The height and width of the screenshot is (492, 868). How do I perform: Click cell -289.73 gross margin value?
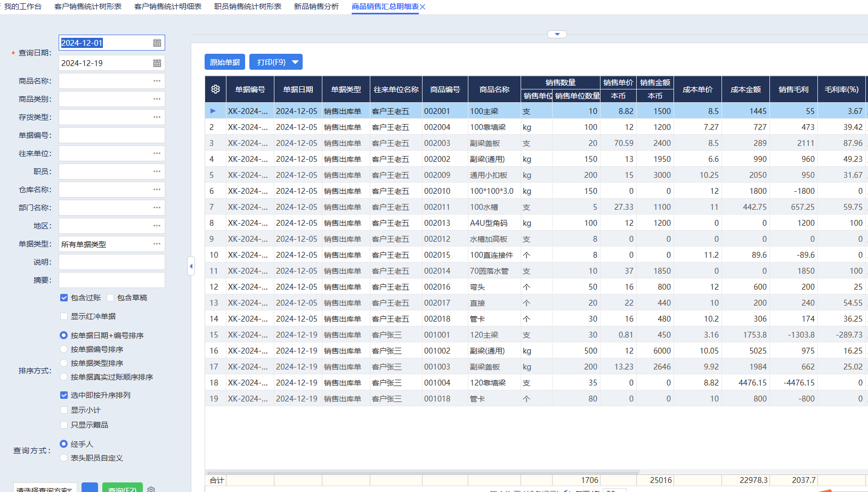(x=842, y=335)
